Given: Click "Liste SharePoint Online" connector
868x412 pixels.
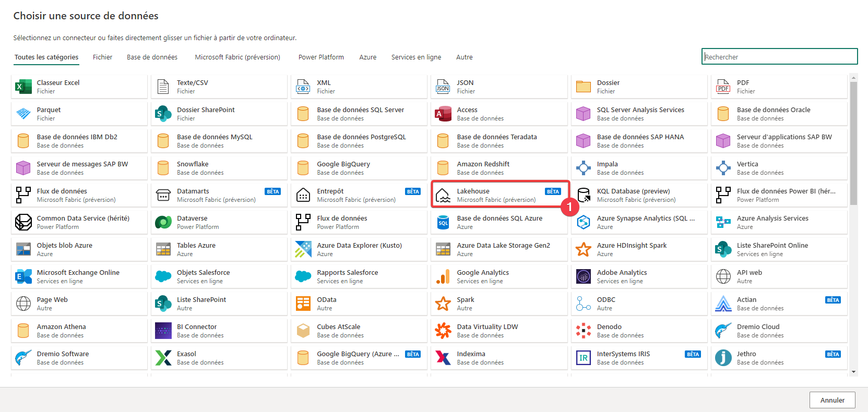Looking at the screenshot, I should [779, 249].
